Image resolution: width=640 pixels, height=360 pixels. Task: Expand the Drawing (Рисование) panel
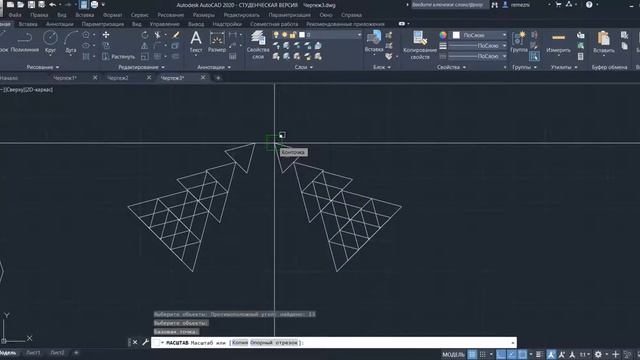(x=43, y=67)
